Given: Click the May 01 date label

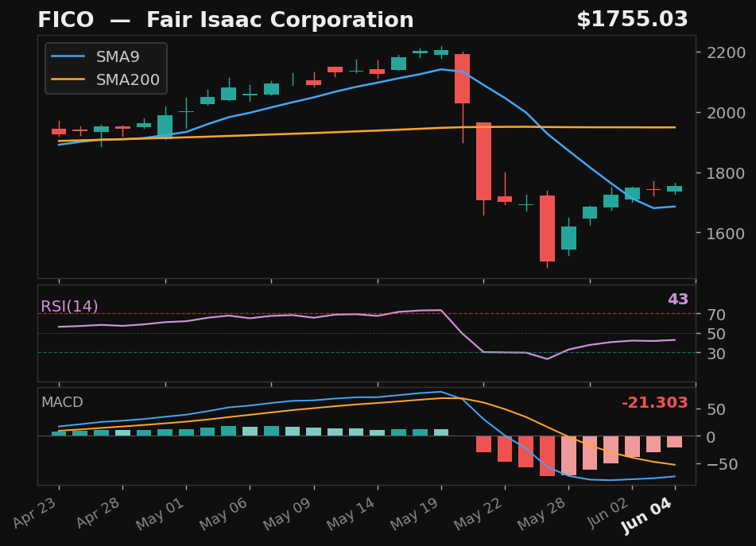Looking at the screenshot, I should point(161,514).
